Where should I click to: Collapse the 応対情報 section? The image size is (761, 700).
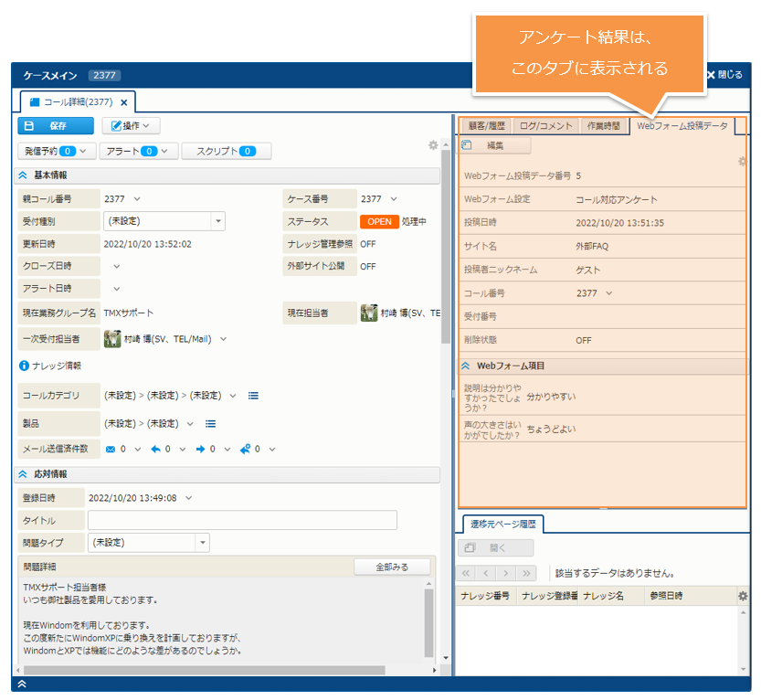click(x=24, y=474)
